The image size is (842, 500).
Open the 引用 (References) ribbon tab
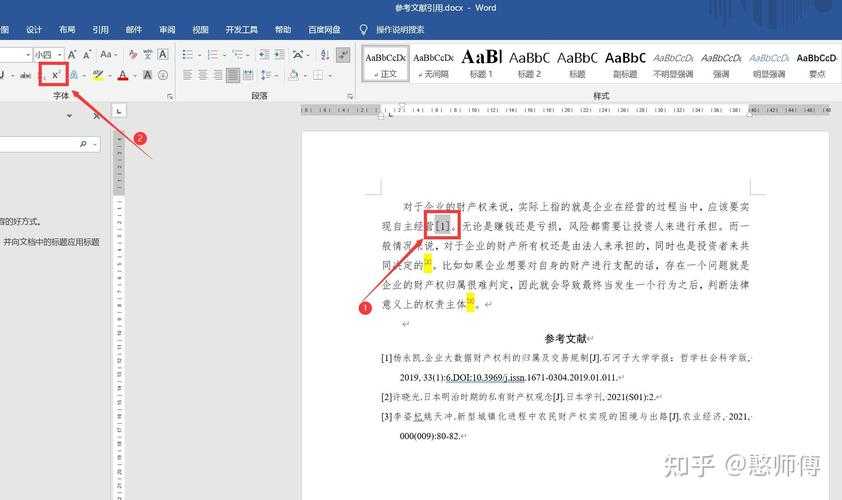(x=100, y=30)
